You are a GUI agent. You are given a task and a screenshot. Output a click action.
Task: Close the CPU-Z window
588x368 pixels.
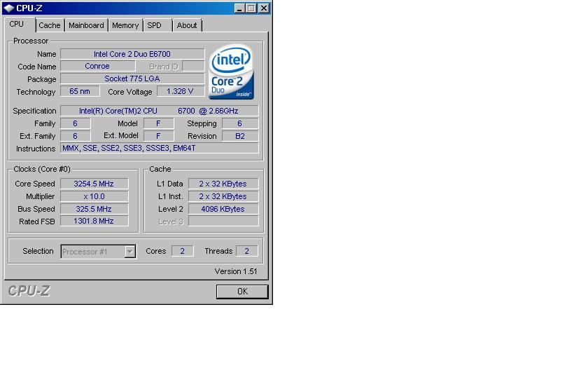pos(264,8)
